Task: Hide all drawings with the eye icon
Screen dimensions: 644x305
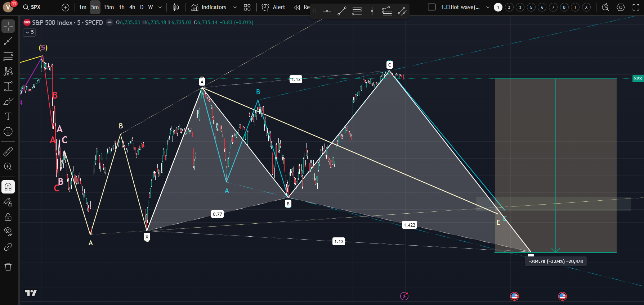Action: [x=8, y=231]
